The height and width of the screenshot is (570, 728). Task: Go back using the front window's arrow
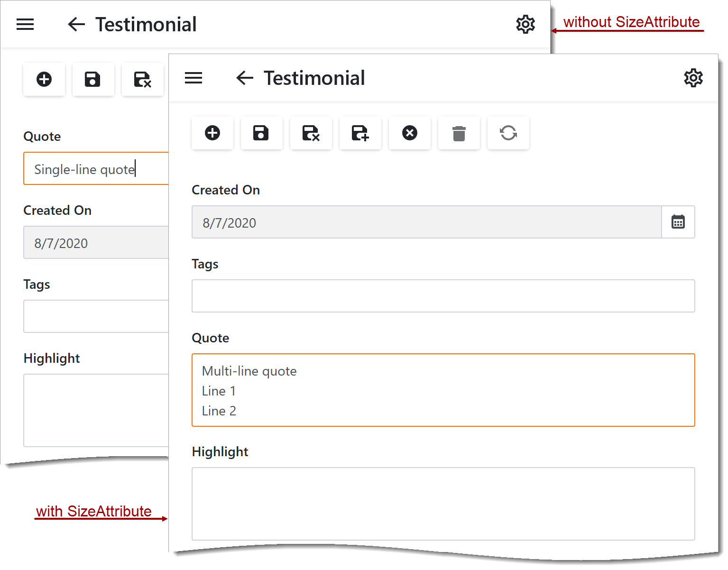245,78
